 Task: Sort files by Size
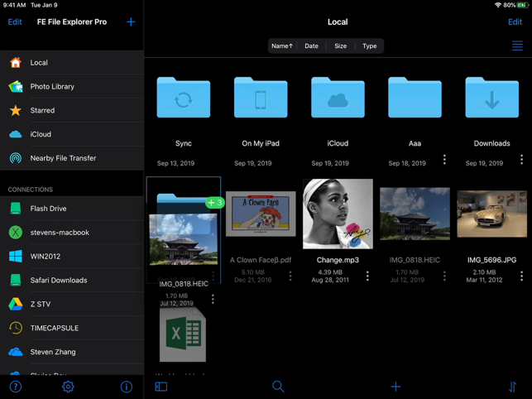point(341,46)
